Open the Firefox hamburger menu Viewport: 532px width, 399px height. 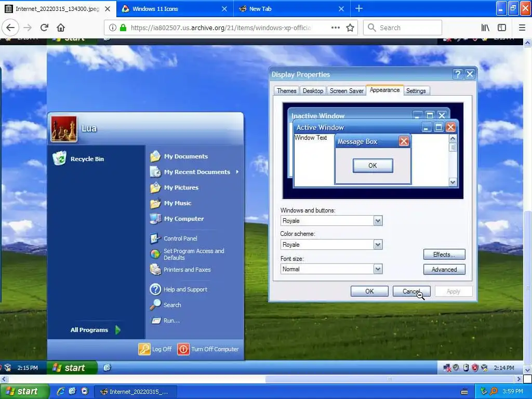pyautogui.click(x=522, y=28)
